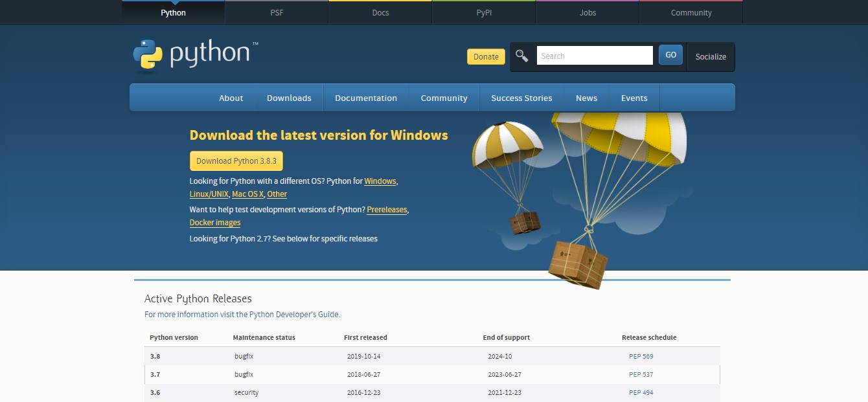The image size is (868, 402).
Task: Open the About navigation menu
Action: coord(231,98)
